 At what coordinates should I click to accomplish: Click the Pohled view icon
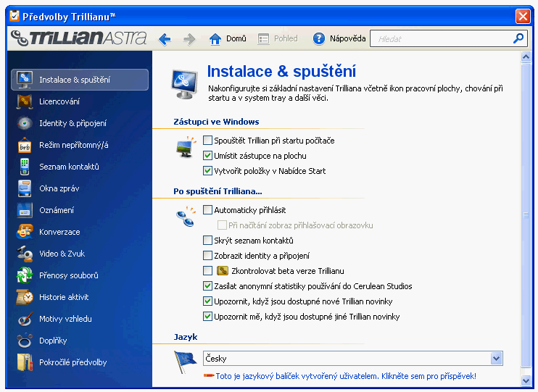pos(263,38)
